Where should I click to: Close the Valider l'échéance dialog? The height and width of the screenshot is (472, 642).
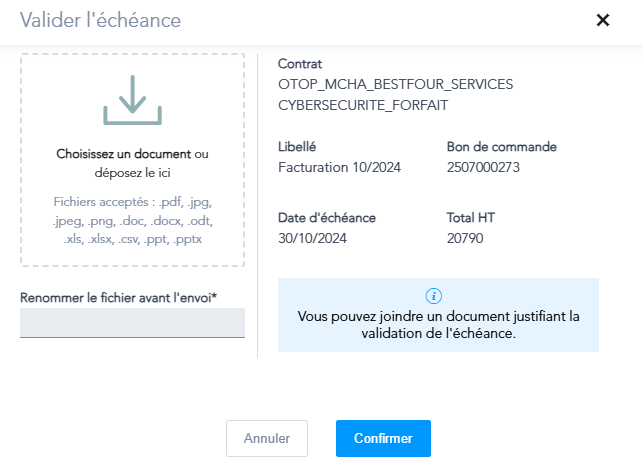tap(603, 20)
